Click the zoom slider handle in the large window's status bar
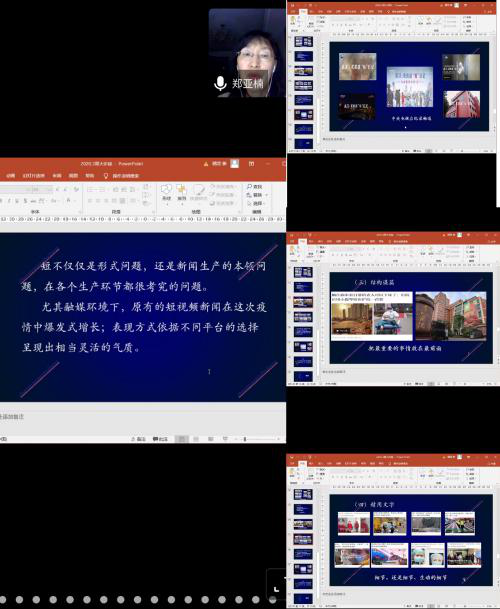 pos(245,439)
